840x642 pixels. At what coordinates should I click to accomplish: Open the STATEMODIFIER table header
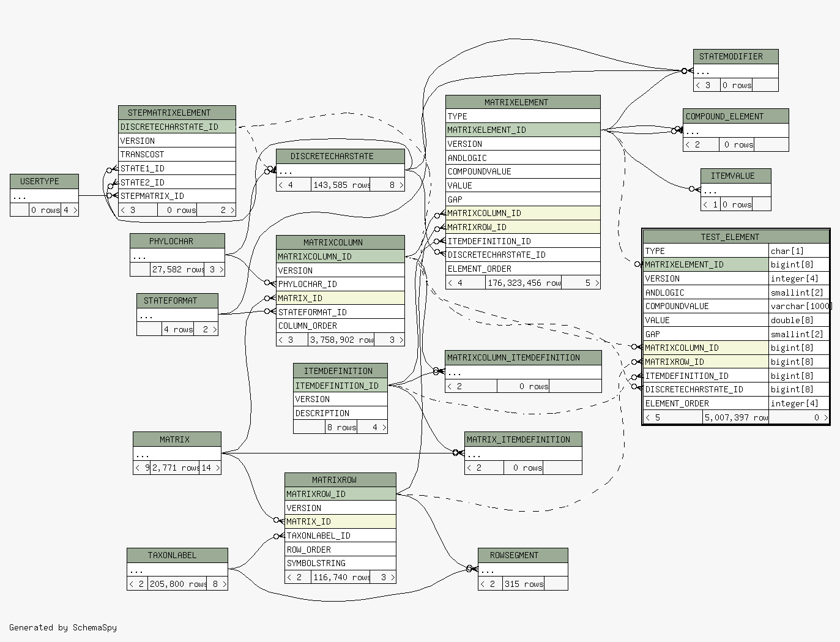point(736,56)
